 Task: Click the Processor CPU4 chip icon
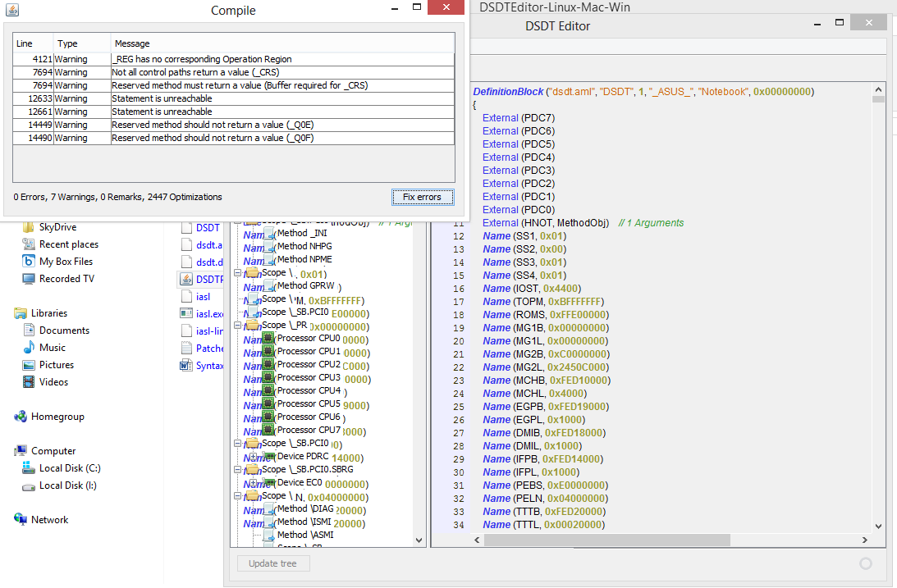[268, 391]
